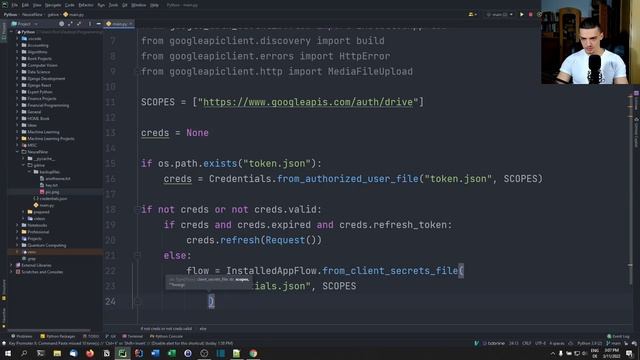This screenshot has width=640, height=360.
Task: Open the Python Packages tool window
Action: coord(58,336)
